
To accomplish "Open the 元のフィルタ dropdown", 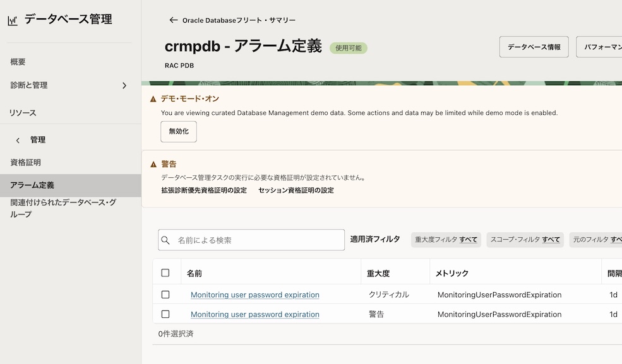I will coord(596,240).
